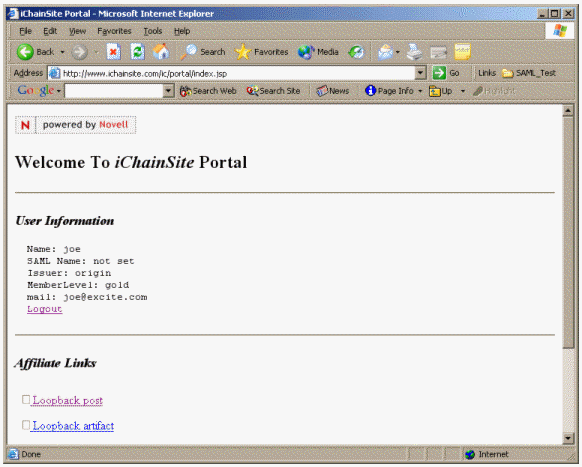Open the Google logo dropdown menu
582x467 pixels.
coord(59,91)
